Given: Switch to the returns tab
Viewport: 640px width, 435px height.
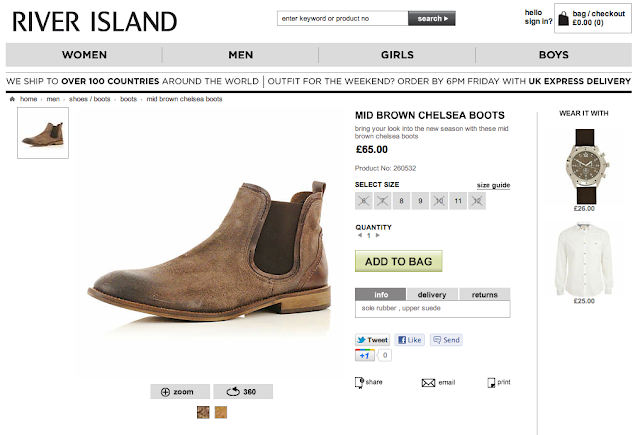Looking at the screenshot, I should coord(484,294).
